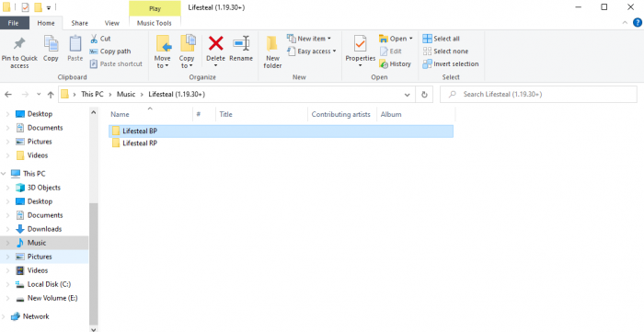Open the Copy to menu
The height and width of the screenshot is (332, 644).
coord(187,52)
